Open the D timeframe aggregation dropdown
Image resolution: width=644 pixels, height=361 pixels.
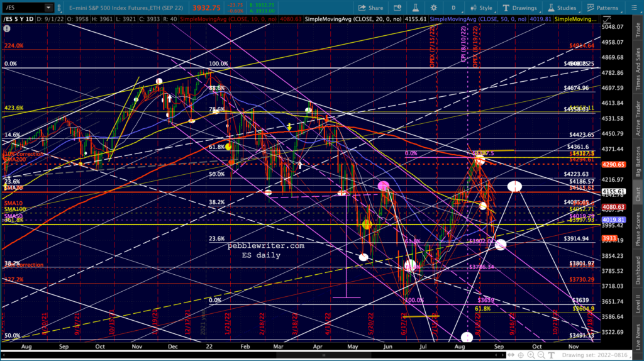coord(453,8)
